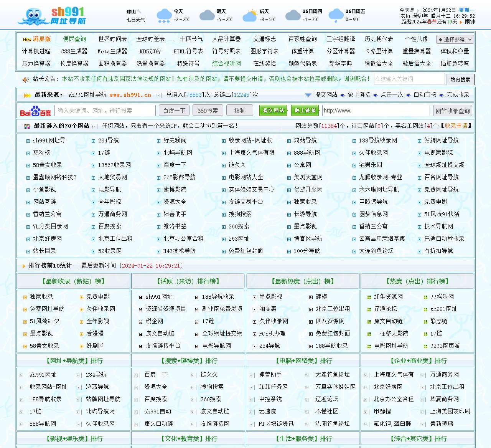Click today's snow weather icon
The image size is (491, 448).
point(164,16)
